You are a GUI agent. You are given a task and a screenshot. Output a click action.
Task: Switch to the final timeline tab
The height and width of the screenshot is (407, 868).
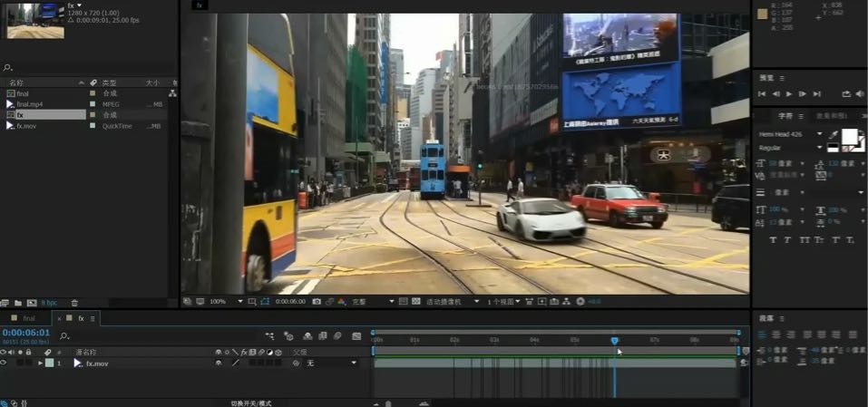click(28, 318)
